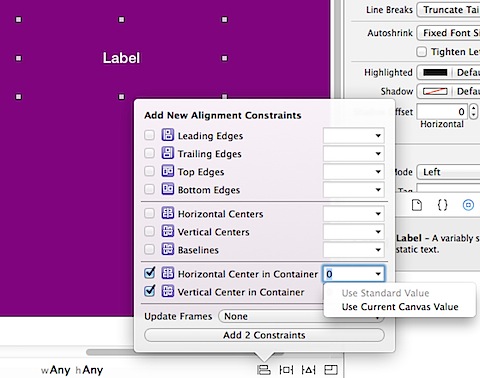
Task: Click the Shadow color swatch
Action: coord(435,91)
